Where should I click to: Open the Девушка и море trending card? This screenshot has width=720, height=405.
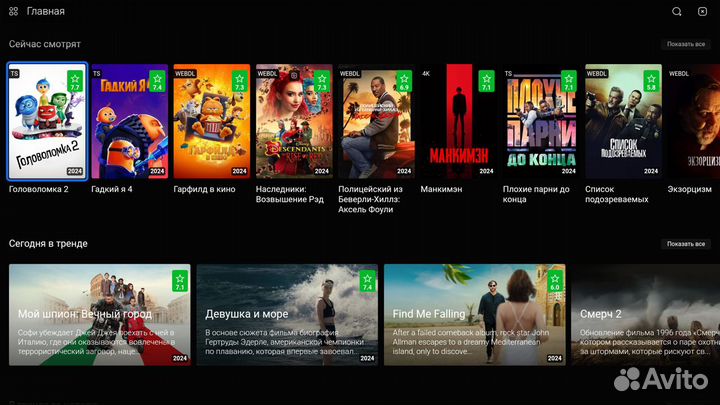coord(287,315)
